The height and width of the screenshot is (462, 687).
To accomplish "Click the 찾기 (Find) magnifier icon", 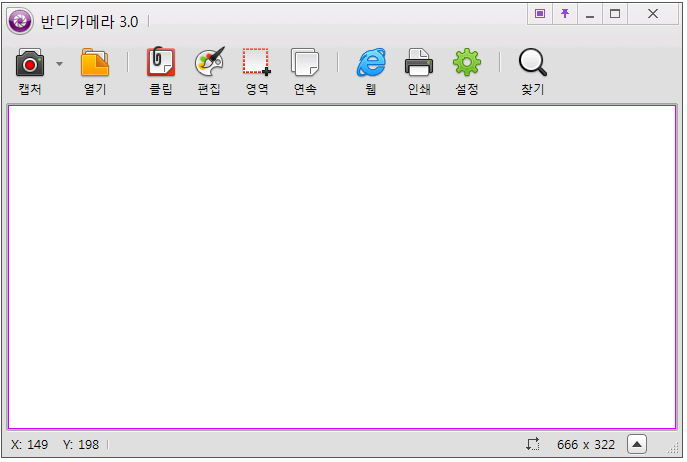I will (x=533, y=62).
